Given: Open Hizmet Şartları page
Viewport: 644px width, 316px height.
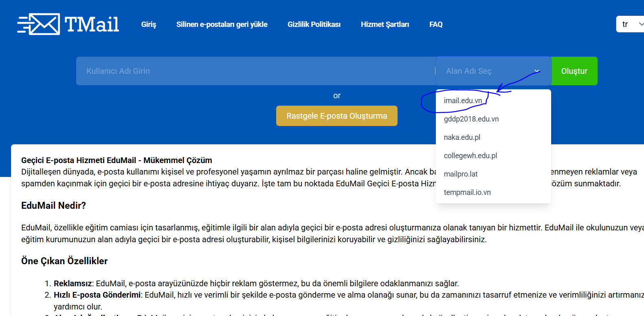Looking at the screenshot, I should [x=385, y=24].
